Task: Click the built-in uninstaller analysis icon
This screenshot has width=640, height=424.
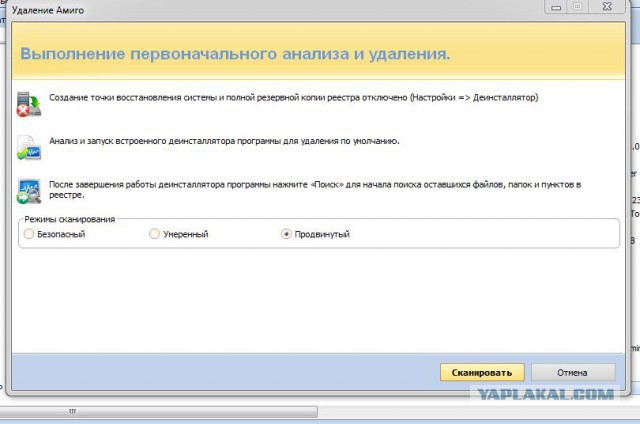Action: [x=29, y=148]
